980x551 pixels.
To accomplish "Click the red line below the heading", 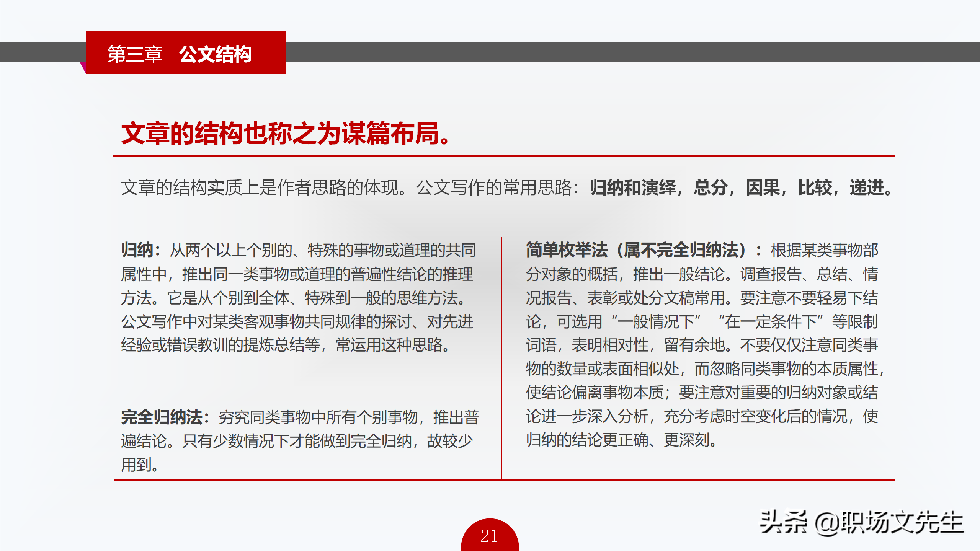I will [x=504, y=156].
